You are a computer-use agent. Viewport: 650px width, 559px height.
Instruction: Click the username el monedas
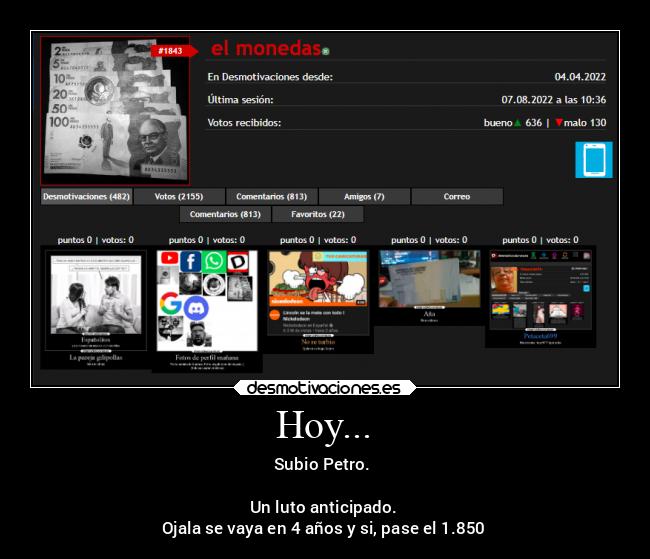[266, 49]
